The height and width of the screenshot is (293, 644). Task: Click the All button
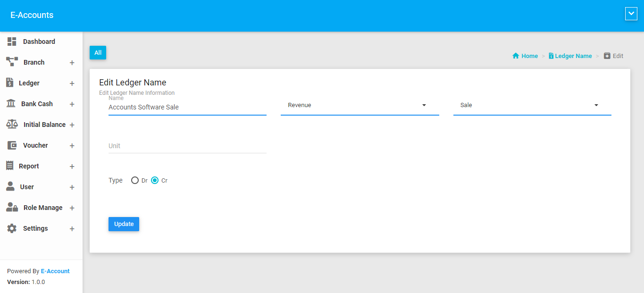click(98, 53)
